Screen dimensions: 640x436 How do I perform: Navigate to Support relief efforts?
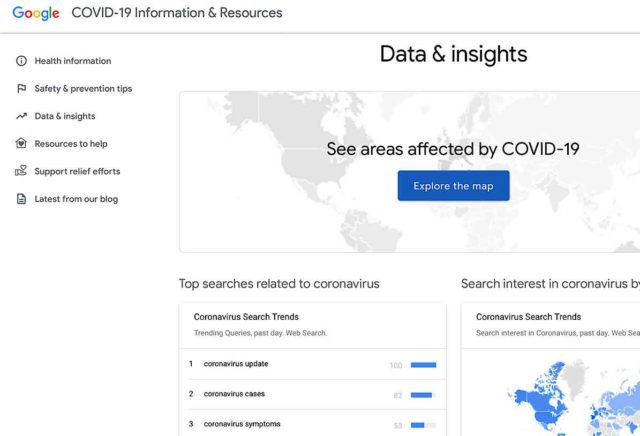(77, 171)
